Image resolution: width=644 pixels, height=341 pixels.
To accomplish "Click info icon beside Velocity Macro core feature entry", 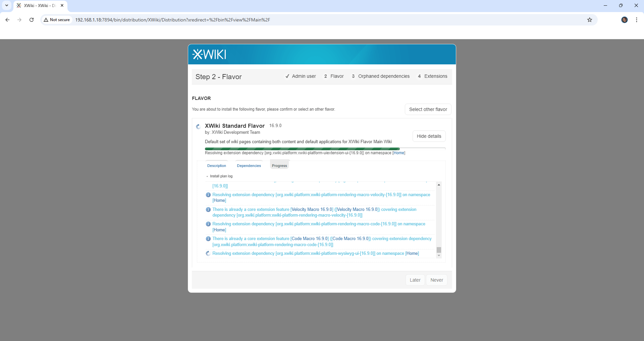I will coord(208,210).
